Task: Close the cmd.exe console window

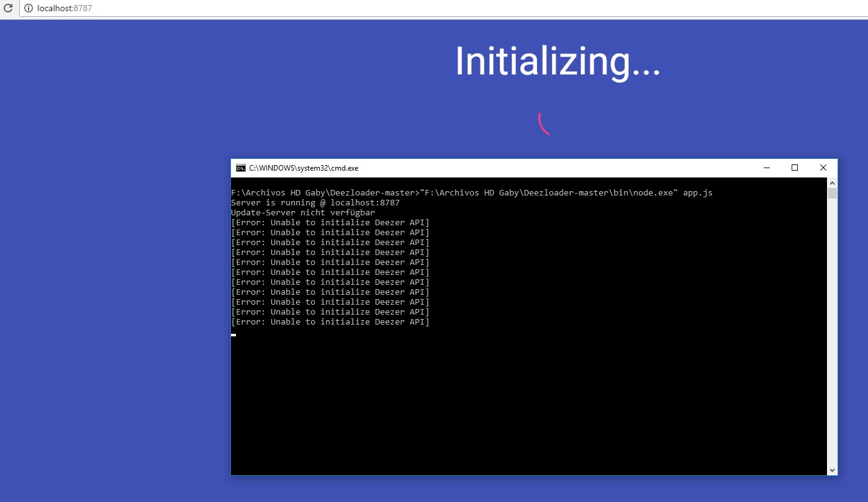Action: 823,168
